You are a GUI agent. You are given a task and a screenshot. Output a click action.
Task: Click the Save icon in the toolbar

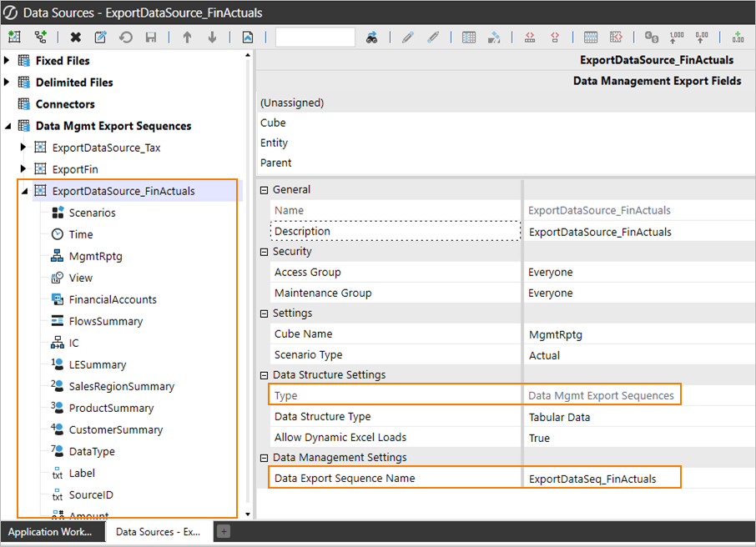(151, 37)
